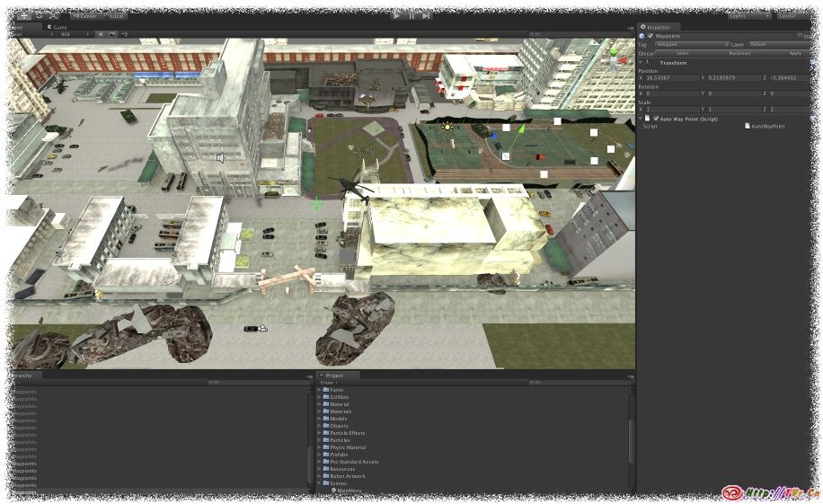Click the Pause playback button

411,15
